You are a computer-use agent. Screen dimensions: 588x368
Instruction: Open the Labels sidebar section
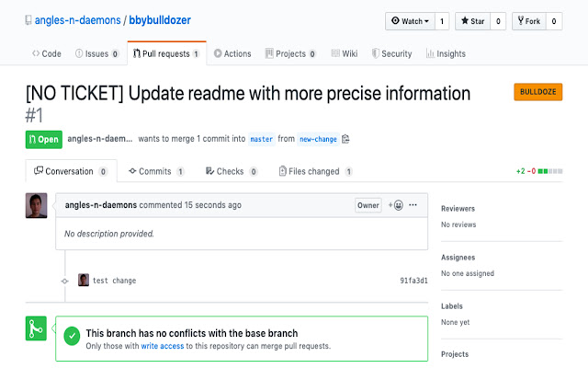(x=452, y=306)
